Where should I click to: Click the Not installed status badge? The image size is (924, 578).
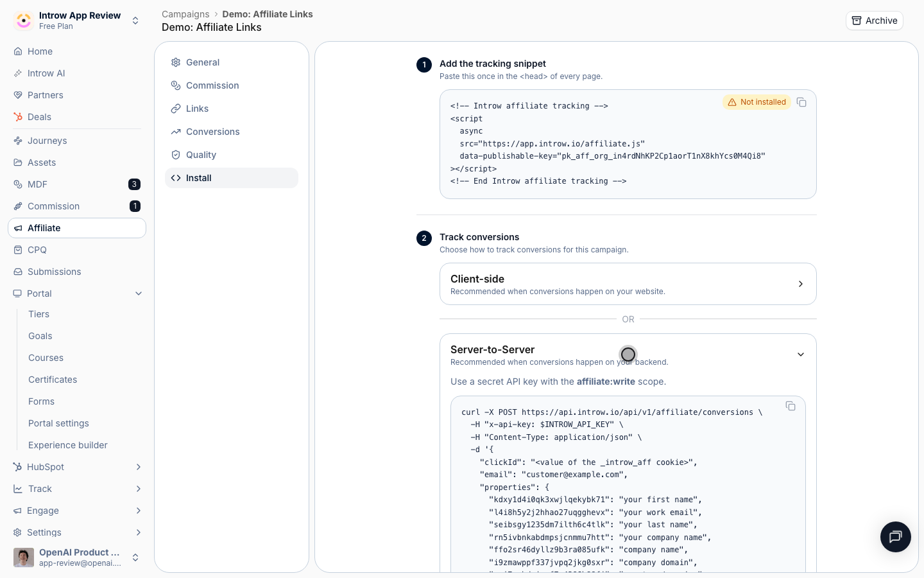click(x=757, y=102)
